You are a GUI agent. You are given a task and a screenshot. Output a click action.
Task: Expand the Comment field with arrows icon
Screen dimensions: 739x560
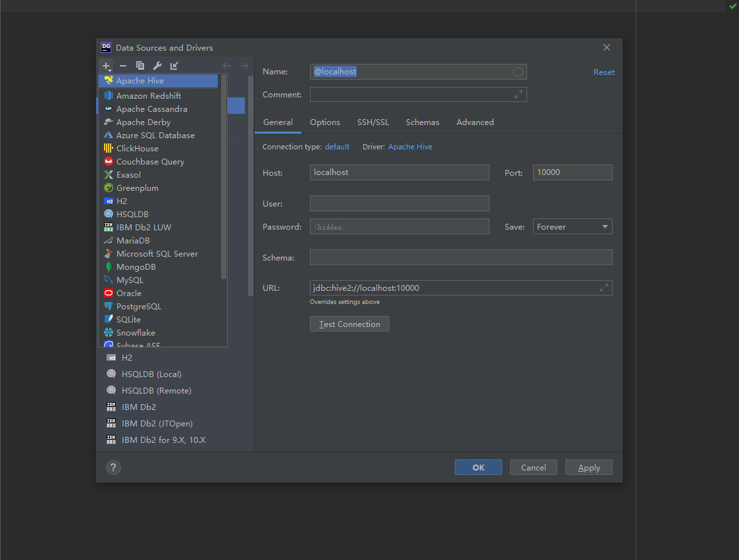[x=519, y=95]
